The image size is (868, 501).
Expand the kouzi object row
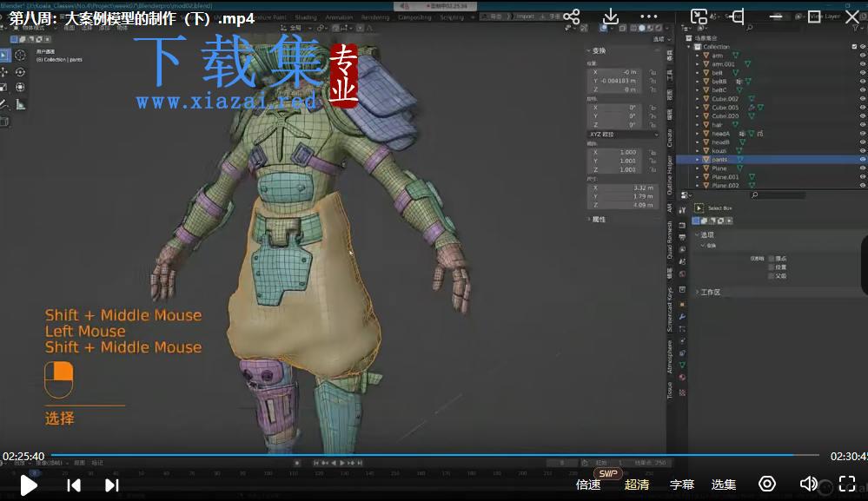point(698,150)
